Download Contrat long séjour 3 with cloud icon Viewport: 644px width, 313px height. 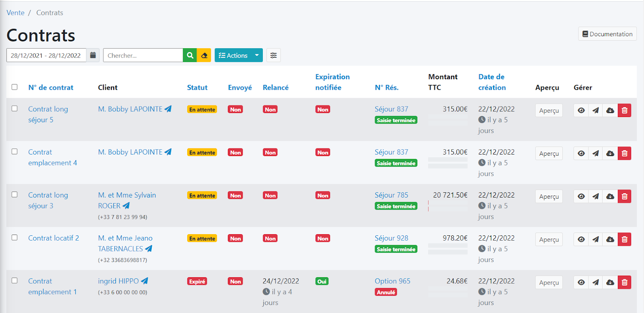coord(610,196)
